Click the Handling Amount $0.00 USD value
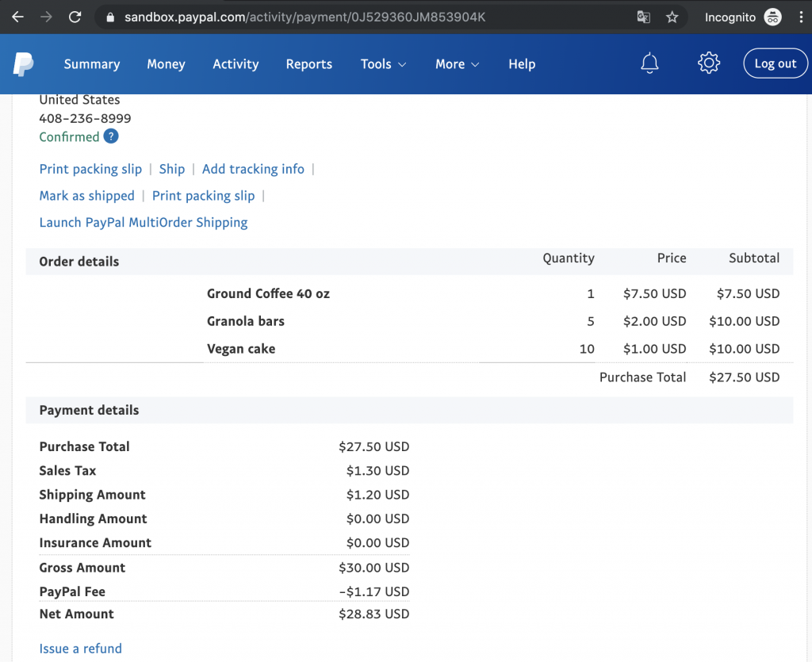 [378, 519]
